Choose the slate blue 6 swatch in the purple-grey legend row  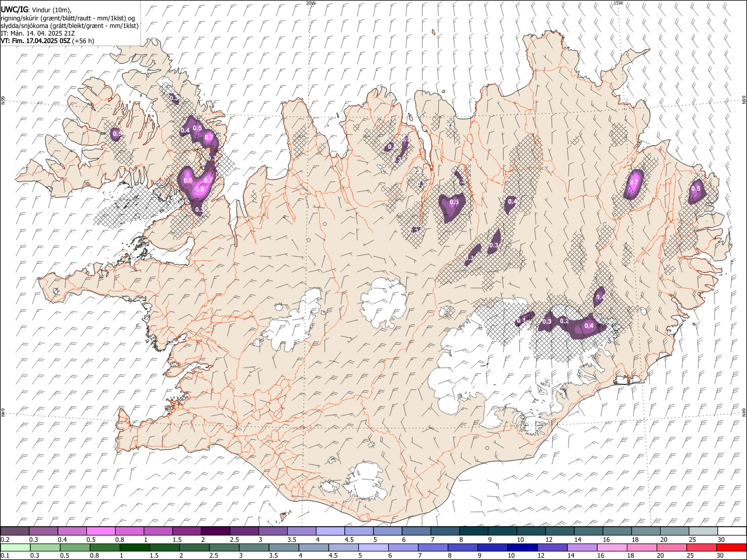click(416, 531)
